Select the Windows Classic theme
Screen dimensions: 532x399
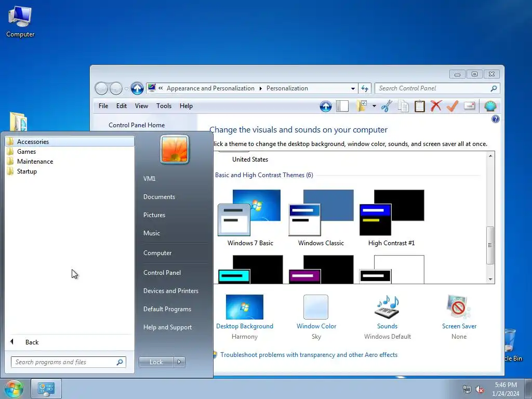click(x=321, y=218)
